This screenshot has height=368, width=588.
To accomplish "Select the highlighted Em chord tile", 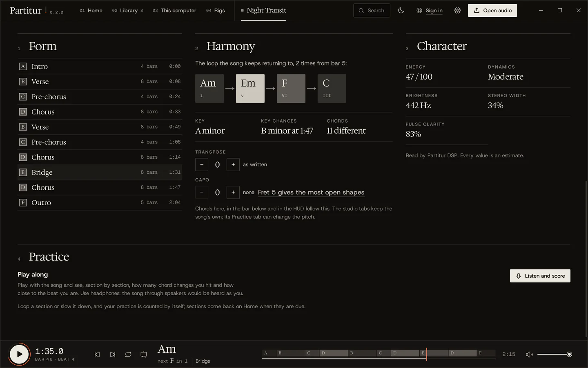I will [250, 88].
